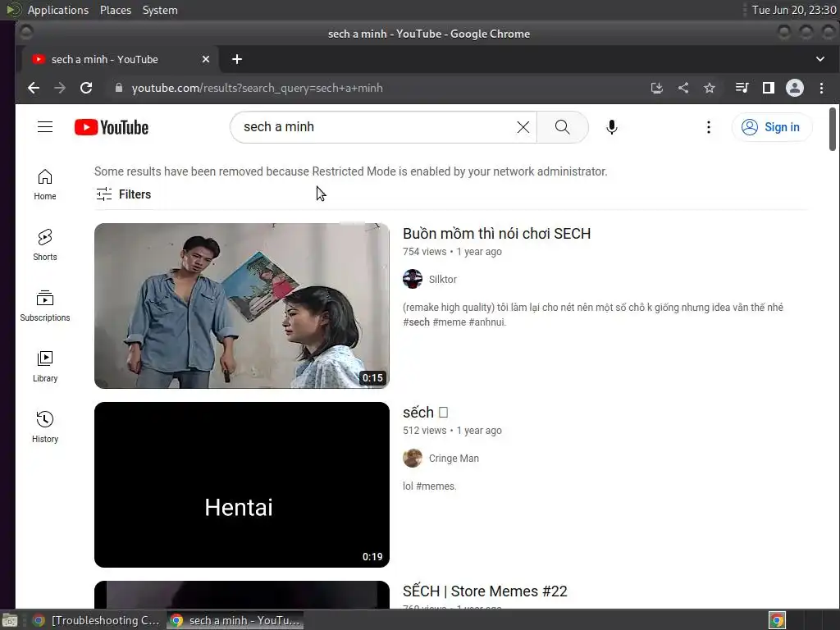840x630 pixels.
Task: Switch to Troubleshooting Chrome taskbar window
Action: coord(98,620)
